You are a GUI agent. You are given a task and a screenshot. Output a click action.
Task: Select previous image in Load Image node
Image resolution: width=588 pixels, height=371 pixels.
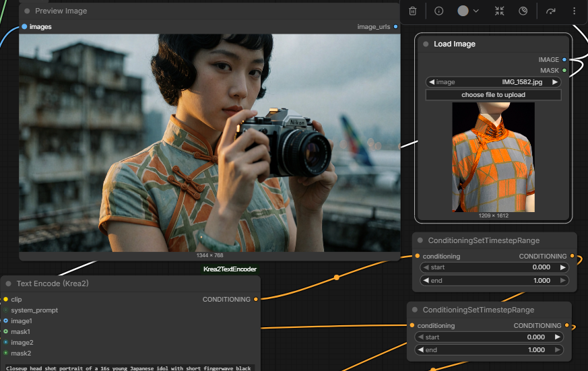432,82
